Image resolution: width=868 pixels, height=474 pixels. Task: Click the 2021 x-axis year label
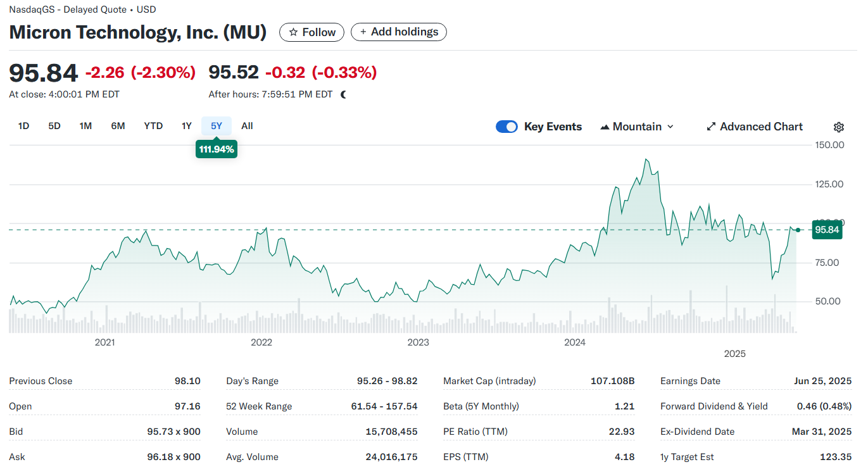tap(104, 342)
